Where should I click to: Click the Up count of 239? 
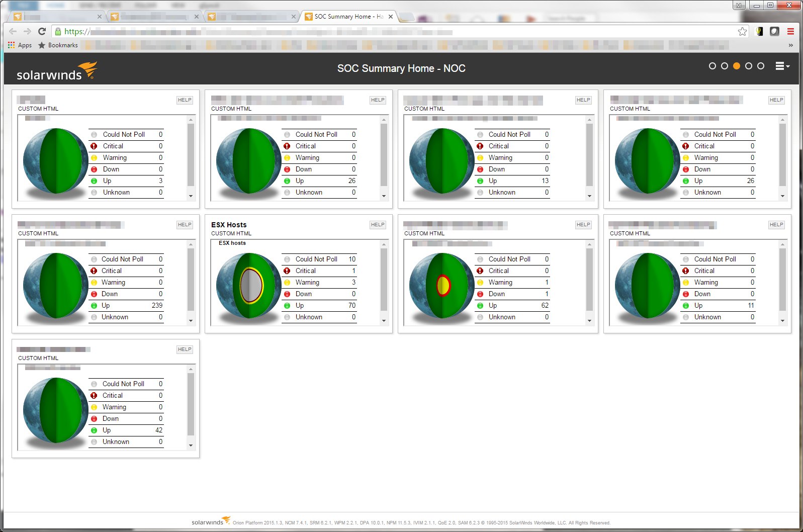[157, 306]
